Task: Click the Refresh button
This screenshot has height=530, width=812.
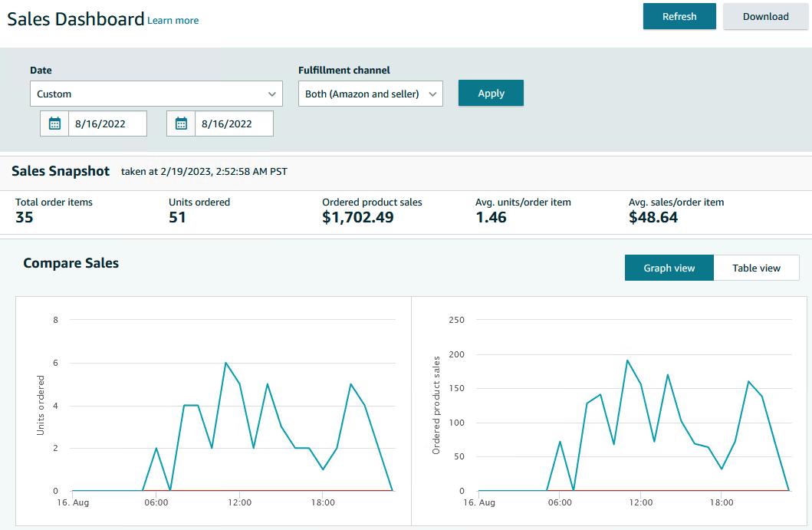Action: [679, 16]
